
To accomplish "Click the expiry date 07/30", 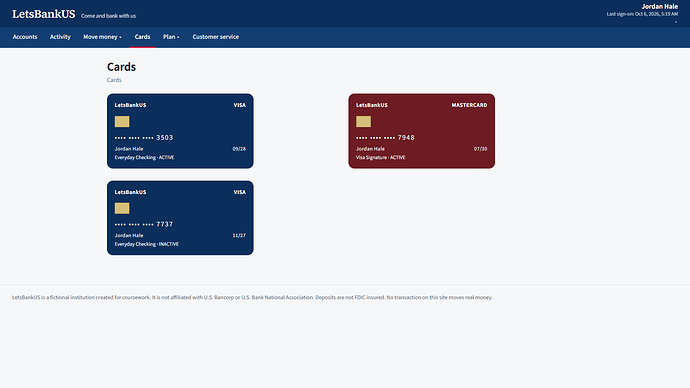I will 481,149.
